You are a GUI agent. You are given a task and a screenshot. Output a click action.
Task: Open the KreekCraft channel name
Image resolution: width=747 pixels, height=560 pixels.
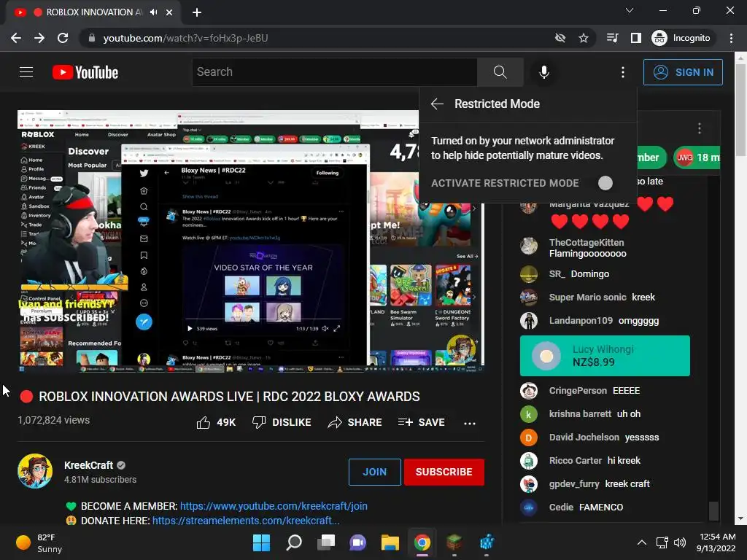(x=88, y=465)
